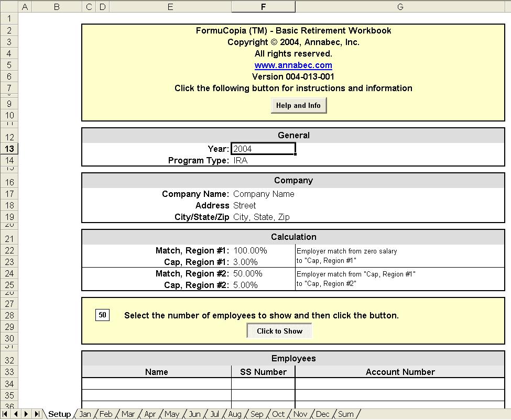Click previous sheet navigation arrow
This screenshot has width=511, height=420.
[16, 414]
